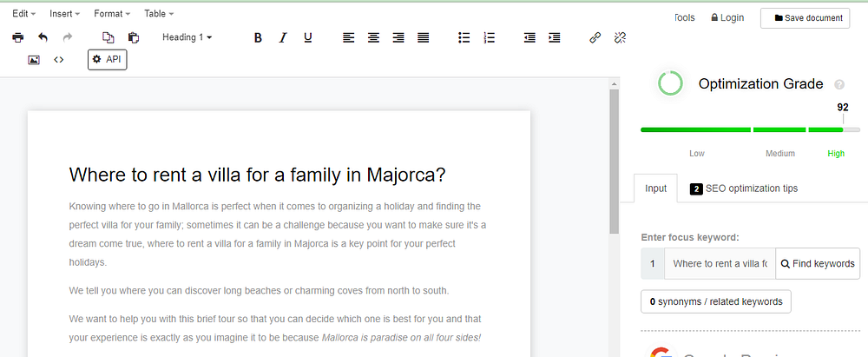Remove the link with unlink icon

coord(620,37)
